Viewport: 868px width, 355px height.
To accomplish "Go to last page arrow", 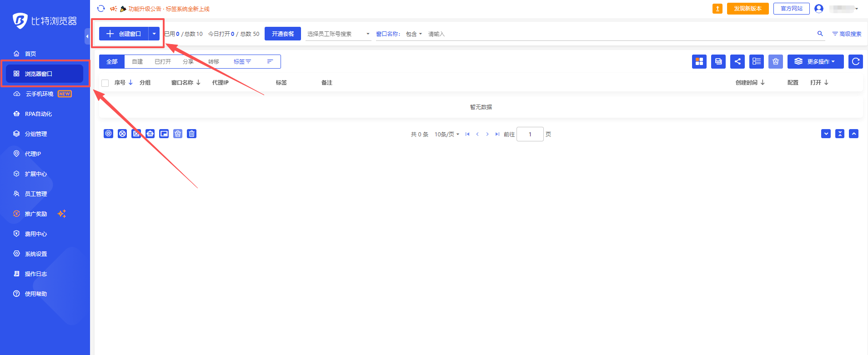I will 497,134.
